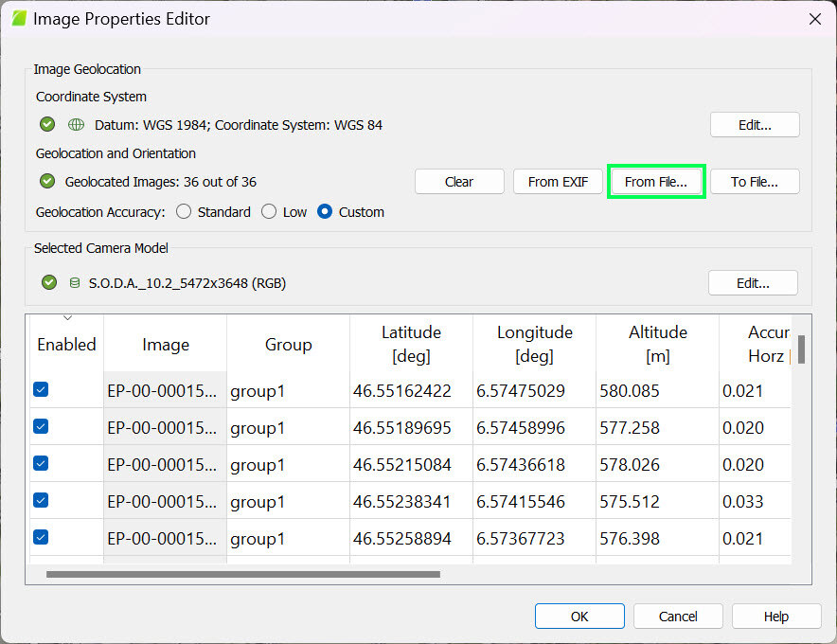Click the green check beside the selected camera model

coord(47,282)
